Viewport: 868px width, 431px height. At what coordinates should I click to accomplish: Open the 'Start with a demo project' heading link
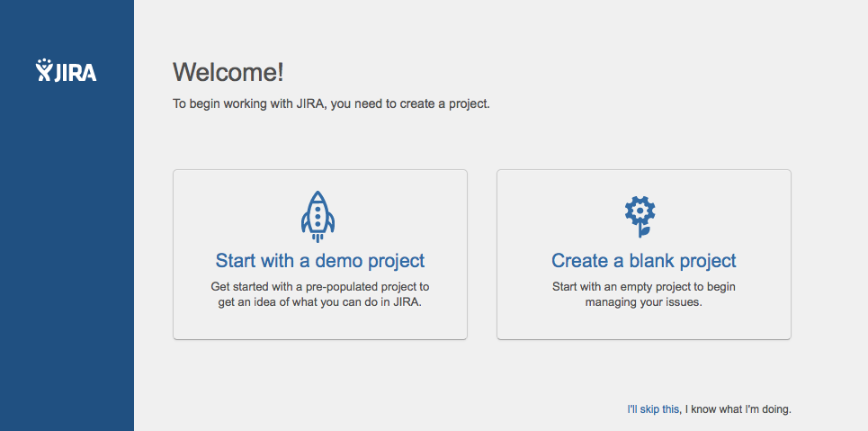pos(320,260)
